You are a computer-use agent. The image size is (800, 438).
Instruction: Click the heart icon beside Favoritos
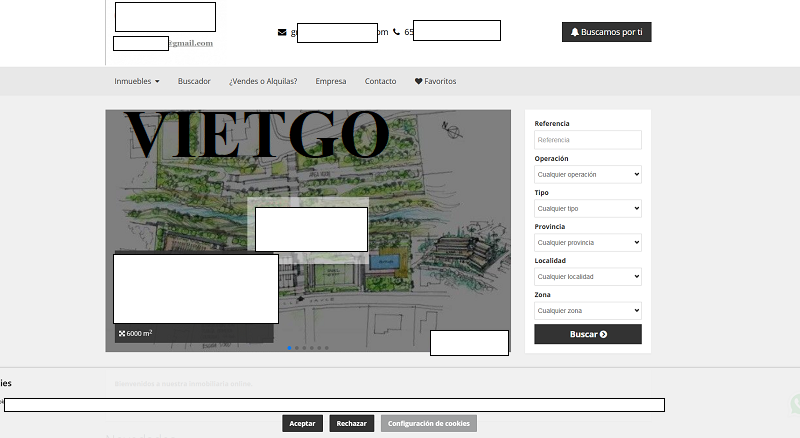point(419,81)
